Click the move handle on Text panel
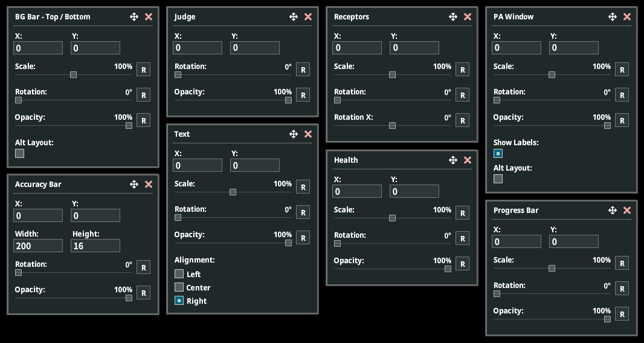 [x=294, y=134]
